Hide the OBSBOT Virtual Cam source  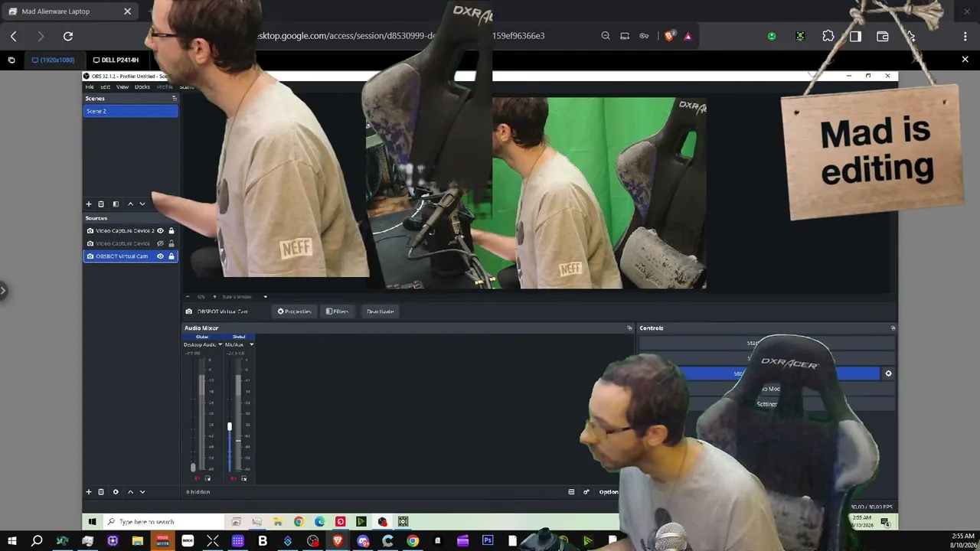160,256
